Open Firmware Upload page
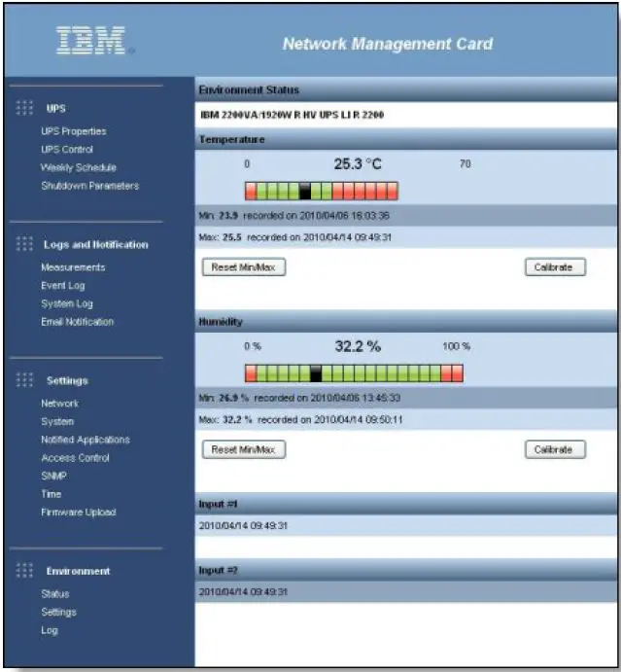621x672 pixels. click(79, 513)
